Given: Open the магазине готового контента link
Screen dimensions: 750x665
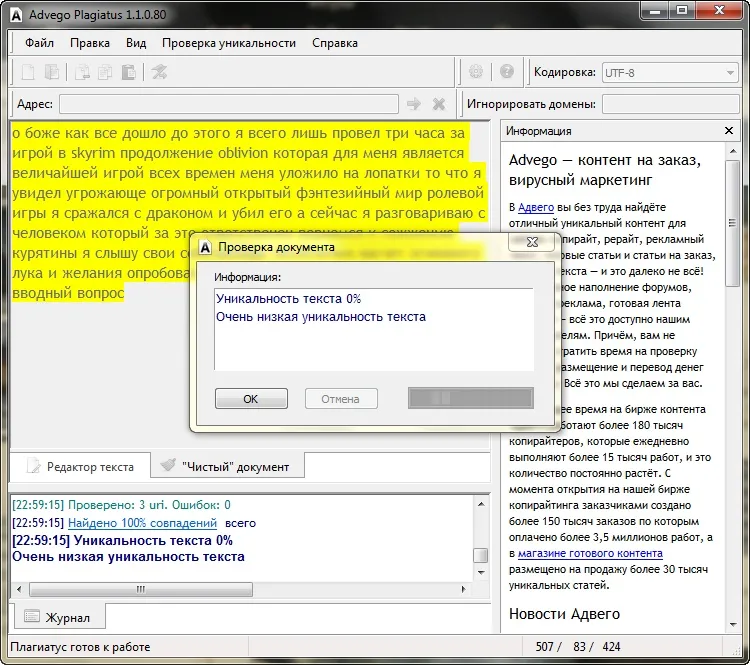Looking at the screenshot, I should [590, 553].
